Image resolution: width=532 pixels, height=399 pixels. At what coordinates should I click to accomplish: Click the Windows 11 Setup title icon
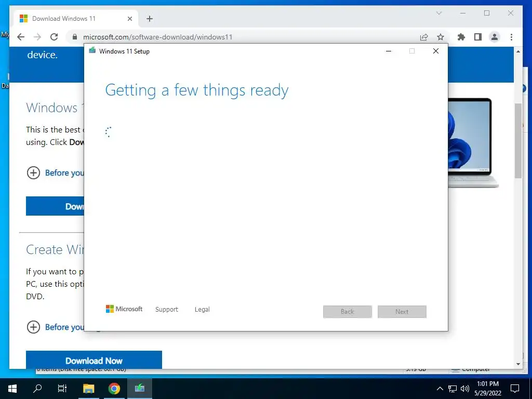tap(92, 50)
